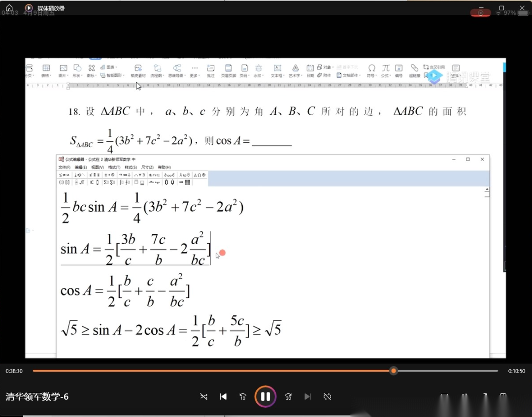Viewport: 532px width, 417px height.
Task: Open 文件(F) menu in equation editor
Action: [x=64, y=167]
